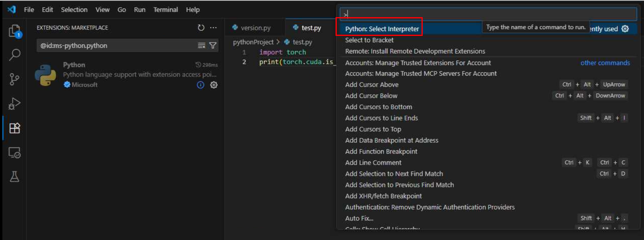Clear extensions search results icon
This screenshot has height=240, width=644.
201,45
